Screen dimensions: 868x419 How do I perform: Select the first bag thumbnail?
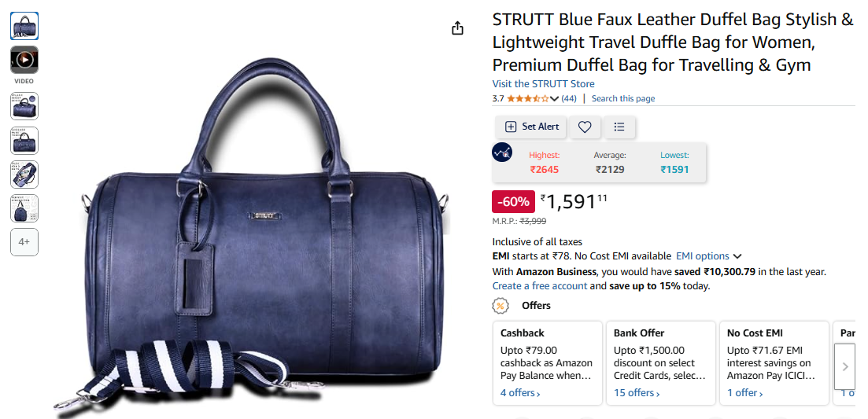pyautogui.click(x=24, y=25)
